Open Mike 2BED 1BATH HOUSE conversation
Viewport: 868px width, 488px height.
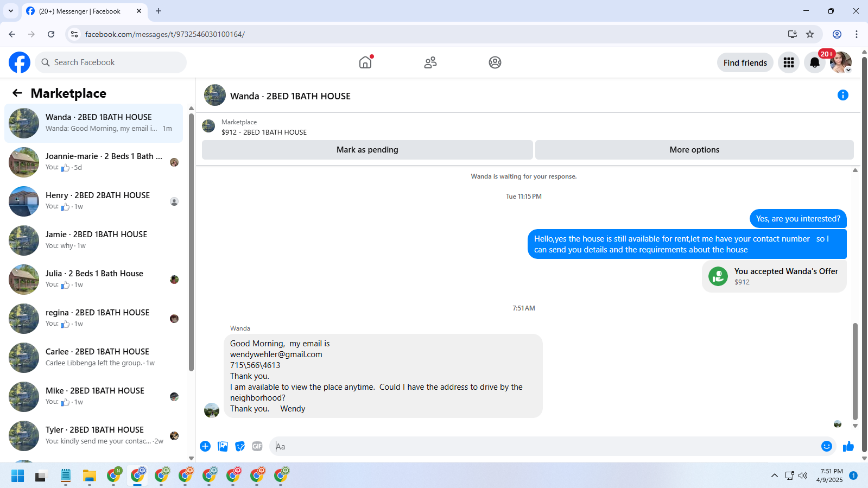coord(93,397)
